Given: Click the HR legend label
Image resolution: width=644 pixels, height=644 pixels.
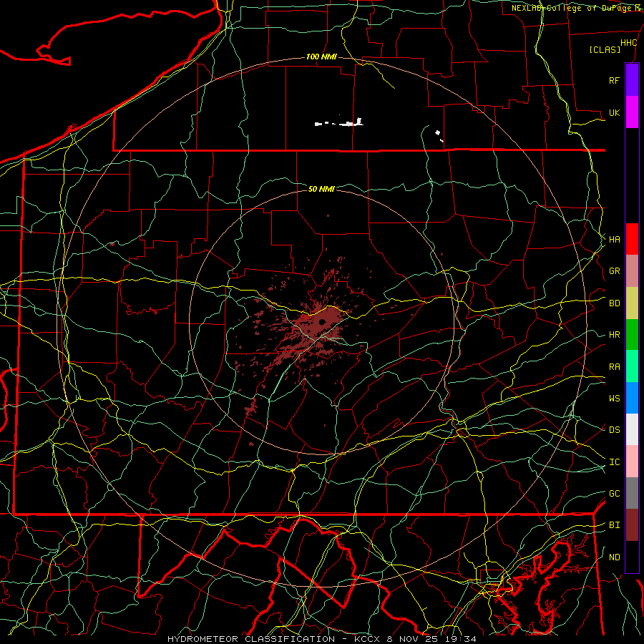Looking at the screenshot, I should pyautogui.click(x=614, y=335).
